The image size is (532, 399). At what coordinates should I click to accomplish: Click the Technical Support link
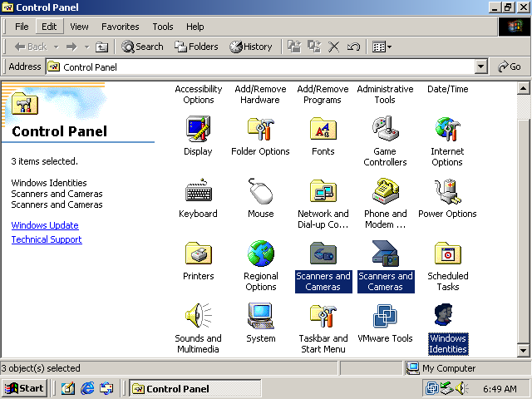47,239
